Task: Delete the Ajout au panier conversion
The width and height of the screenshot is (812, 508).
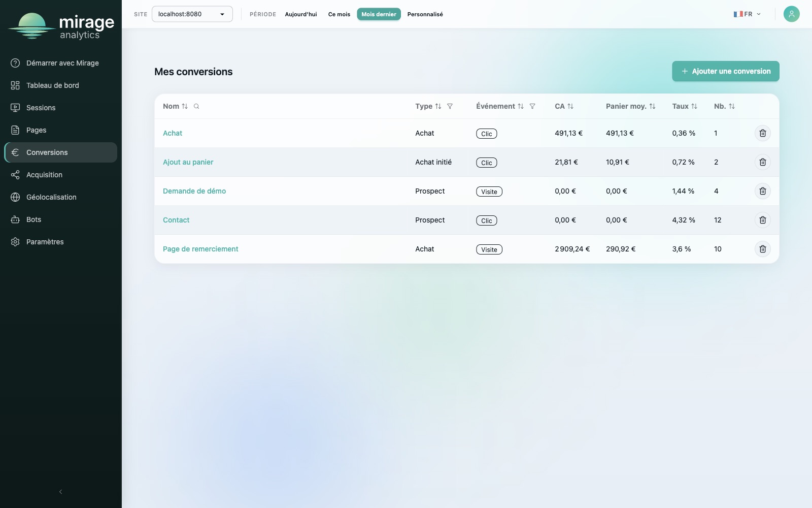Action: click(762, 162)
